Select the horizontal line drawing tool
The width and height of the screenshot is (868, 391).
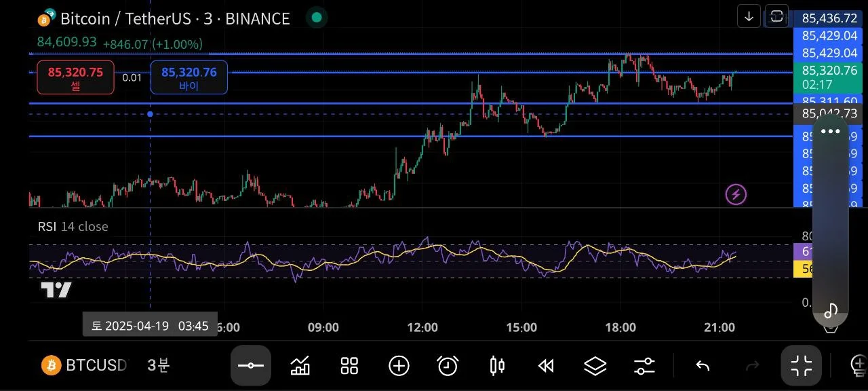[x=251, y=366]
